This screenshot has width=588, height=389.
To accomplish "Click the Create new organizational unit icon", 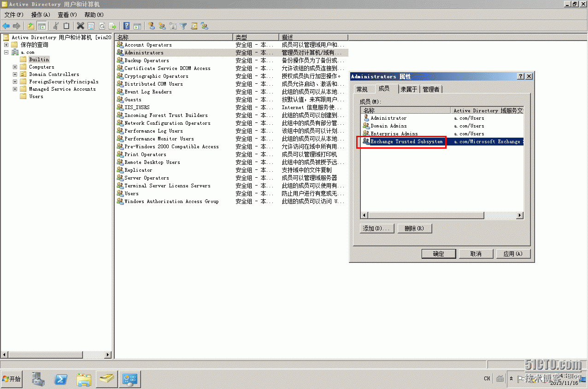I will pyautogui.click(x=173, y=26).
